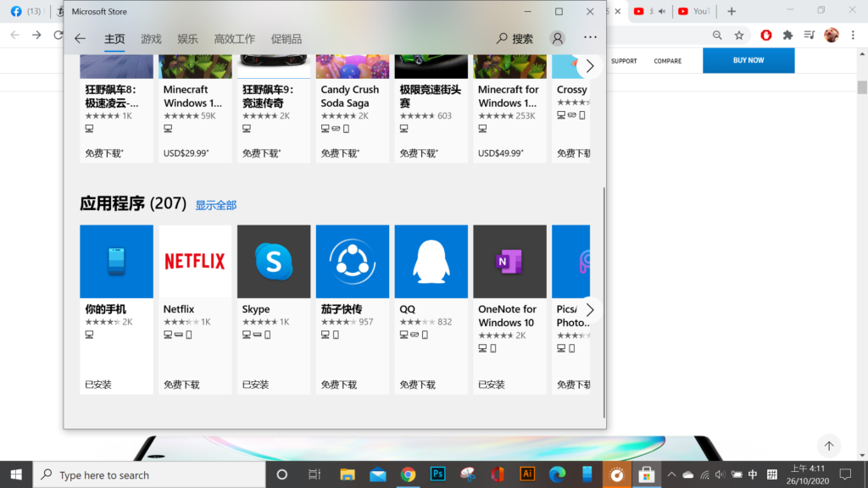Click the taskbar search box
Image resolution: width=868 pixels, height=488 pixels.
click(x=149, y=474)
